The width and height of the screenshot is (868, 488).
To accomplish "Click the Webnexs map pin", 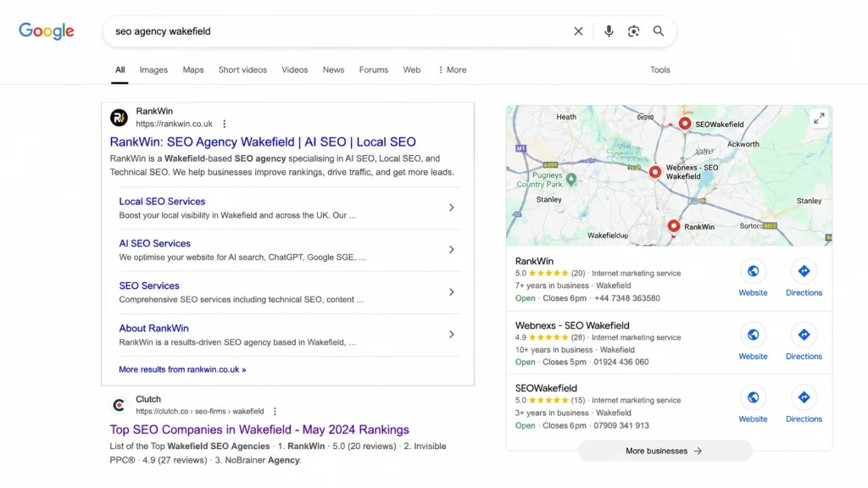I will pos(655,172).
